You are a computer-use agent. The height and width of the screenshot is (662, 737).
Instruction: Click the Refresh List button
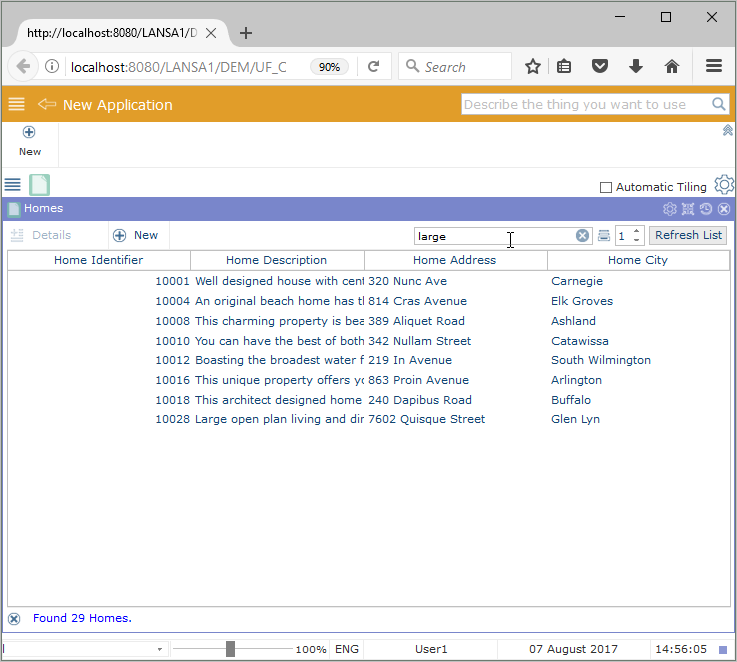[x=688, y=235]
